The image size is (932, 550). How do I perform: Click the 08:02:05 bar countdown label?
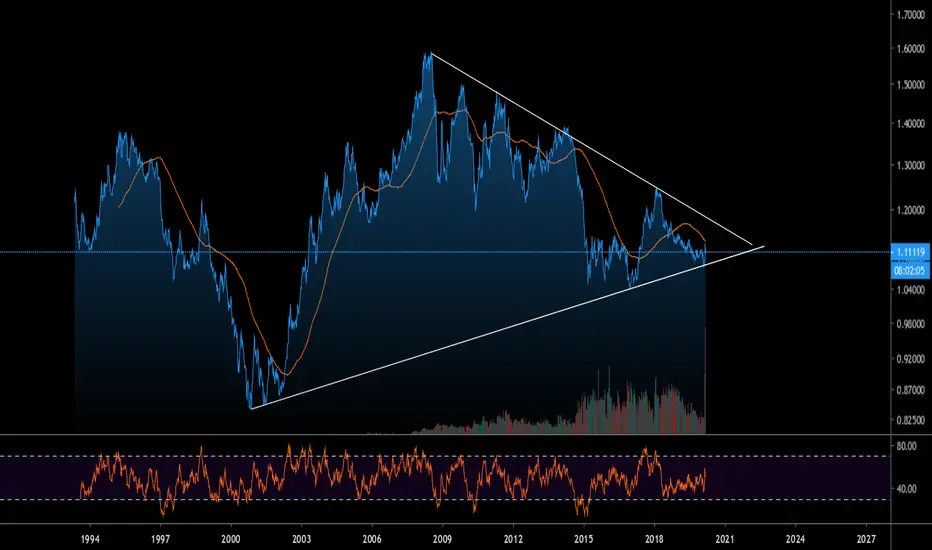[x=910, y=271]
